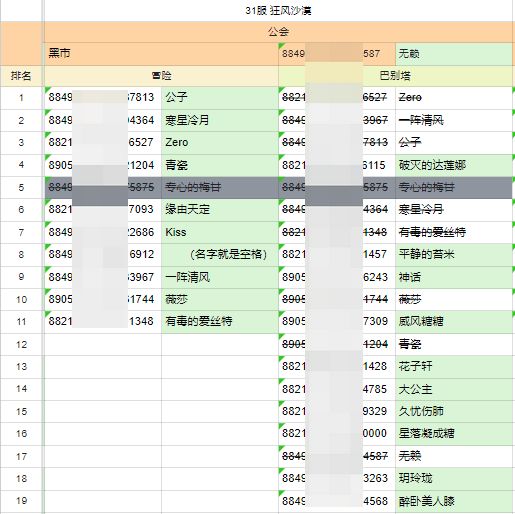This screenshot has width=515, height=514.
Task: Click the 巴别塔 column header
Action: click(395, 76)
